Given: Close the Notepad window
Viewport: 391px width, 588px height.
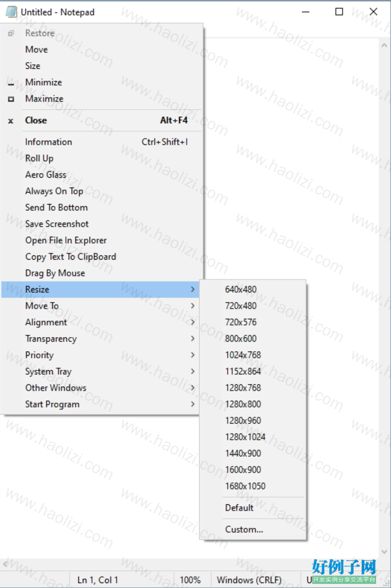Looking at the screenshot, I should pyautogui.click(x=373, y=12).
